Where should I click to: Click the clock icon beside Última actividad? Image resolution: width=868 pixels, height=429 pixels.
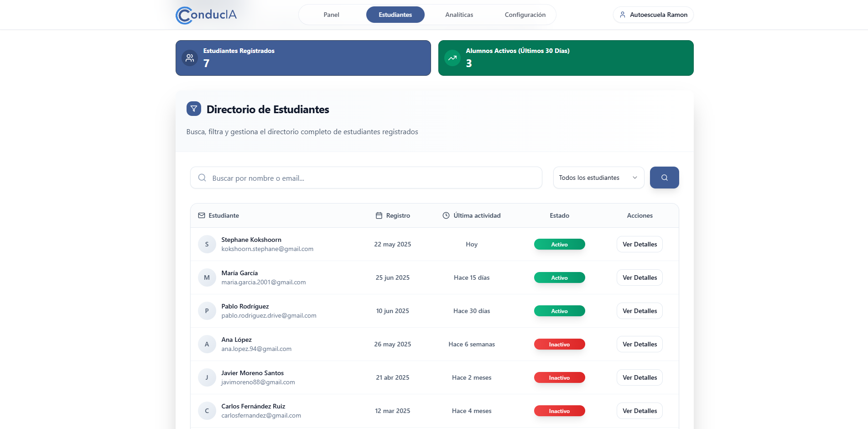click(x=446, y=215)
